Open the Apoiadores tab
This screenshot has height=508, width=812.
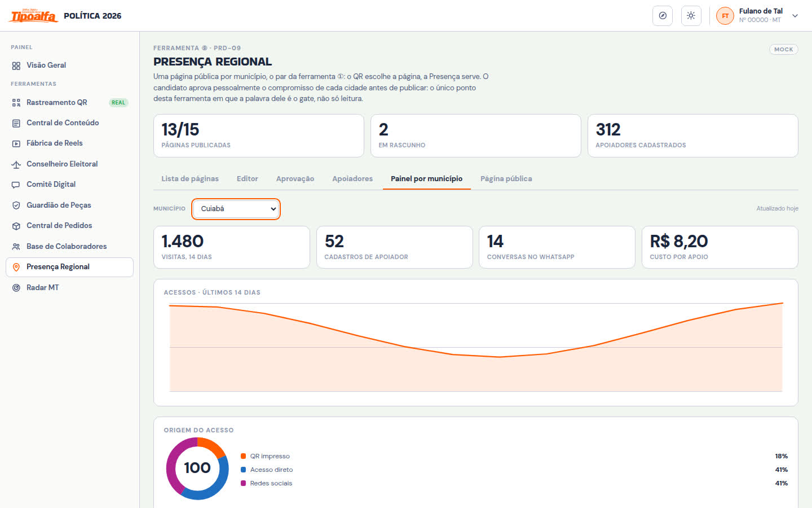pos(352,179)
